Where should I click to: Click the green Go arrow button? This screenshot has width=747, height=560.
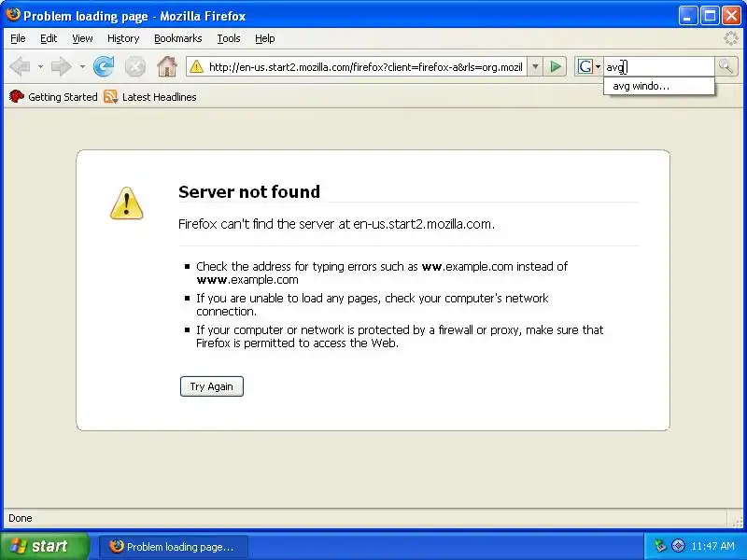[x=556, y=66]
